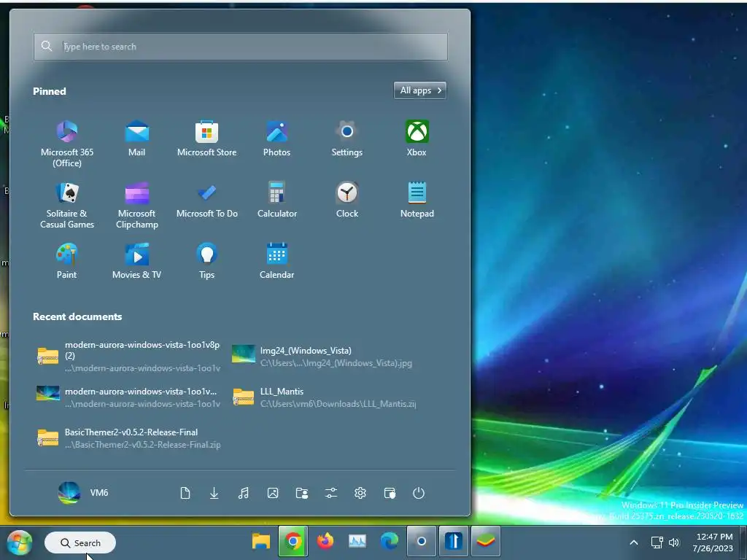Open Microsoft Store
This screenshot has height=560, width=747.
click(206, 139)
